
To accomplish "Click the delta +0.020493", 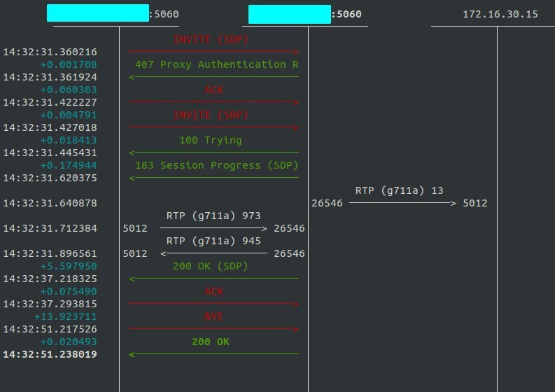I will (x=69, y=342).
